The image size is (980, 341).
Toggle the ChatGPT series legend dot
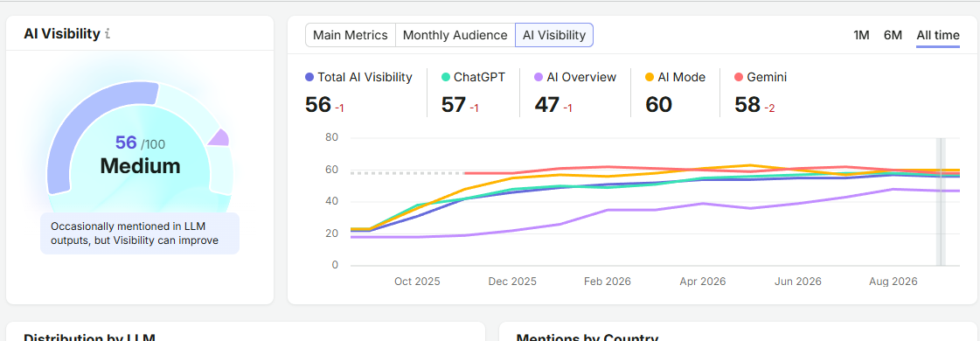coord(446,78)
